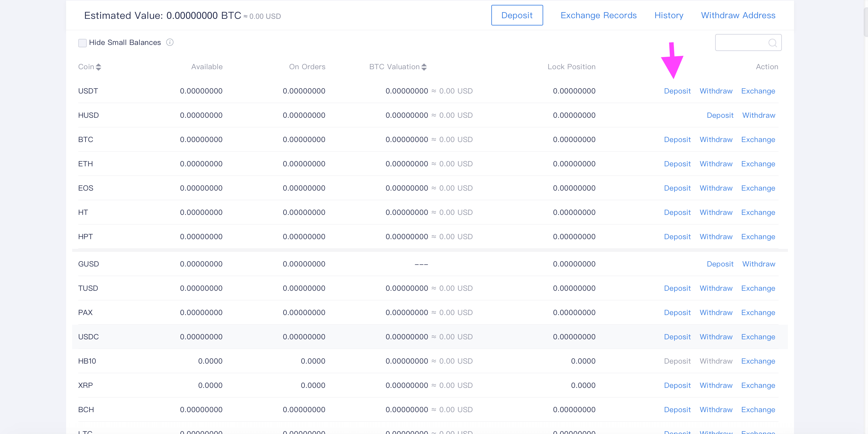
Task: Withdraw HPT from its row
Action: pyautogui.click(x=716, y=237)
